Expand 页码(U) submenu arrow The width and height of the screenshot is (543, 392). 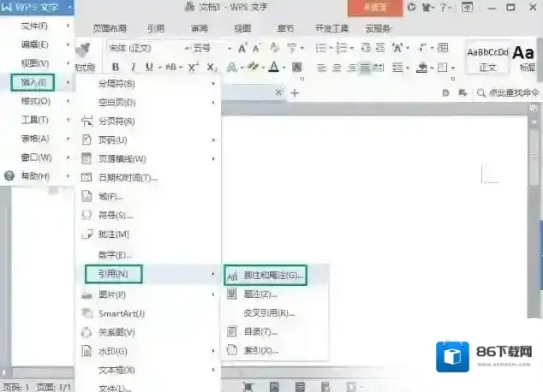pyautogui.click(x=213, y=140)
